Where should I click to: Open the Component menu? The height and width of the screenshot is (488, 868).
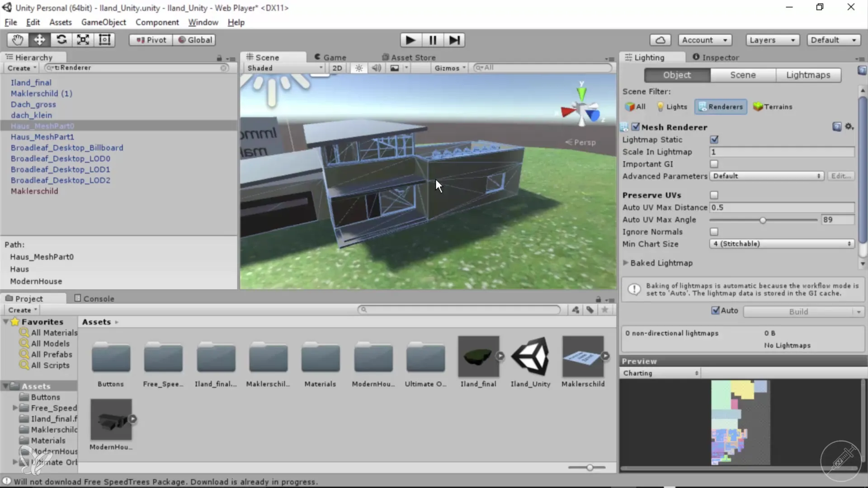157,22
